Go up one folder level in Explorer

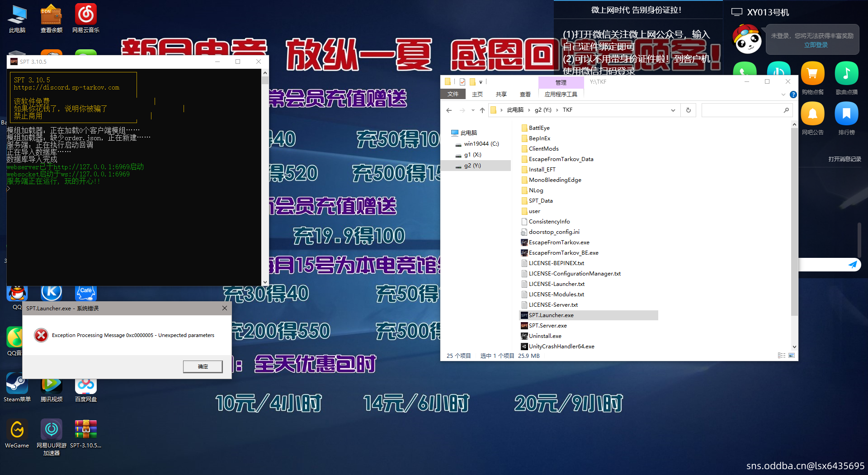coord(482,110)
